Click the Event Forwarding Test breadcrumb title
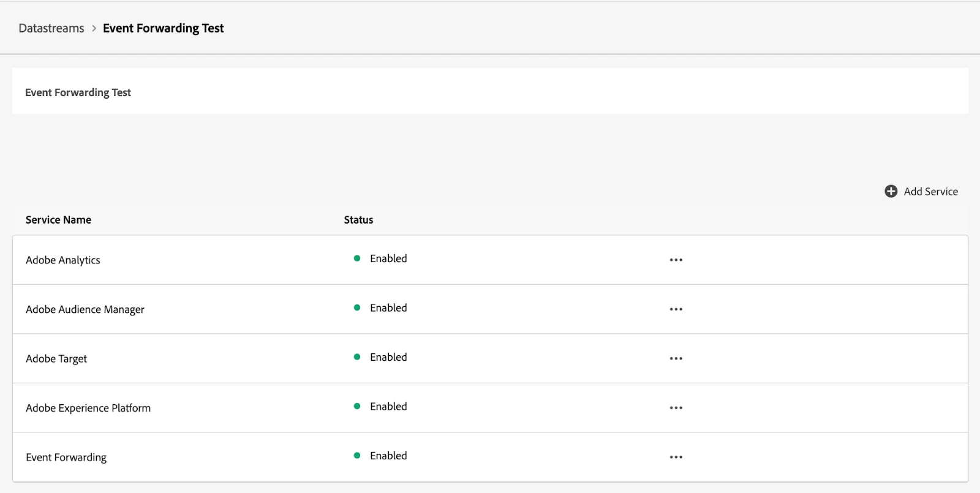Image resolution: width=980 pixels, height=493 pixels. coord(163,28)
